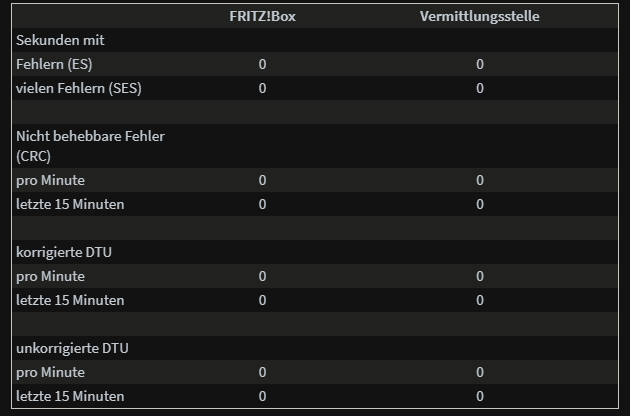Image resolution: width=630 pixels, height=416 pixels.
Task: Click FRITZ!Box CRC pro Minute value
Action: click(262, 180)
